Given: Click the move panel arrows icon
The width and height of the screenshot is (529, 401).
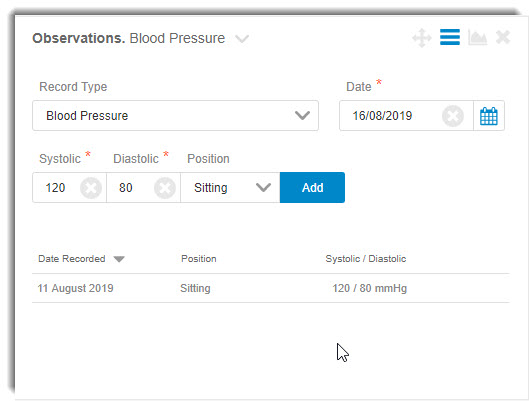Looking at the screenshot, I should pyautogui.click(x=422, y=38).
